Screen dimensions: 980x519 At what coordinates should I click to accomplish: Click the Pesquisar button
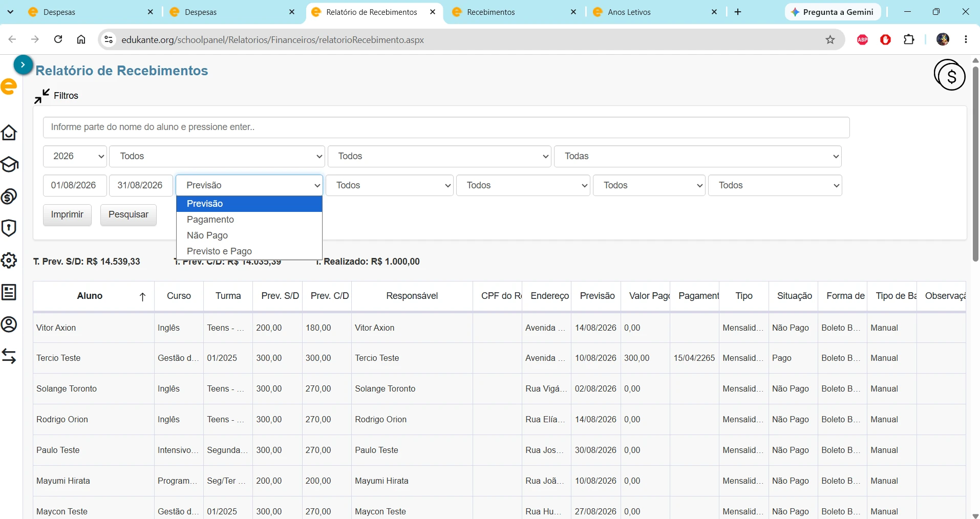[129, 214]
